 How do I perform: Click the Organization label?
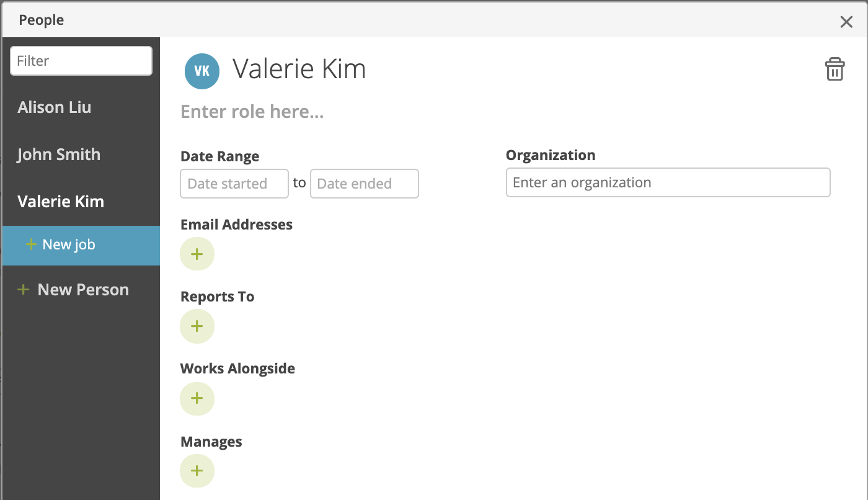(x=551, y=155)
